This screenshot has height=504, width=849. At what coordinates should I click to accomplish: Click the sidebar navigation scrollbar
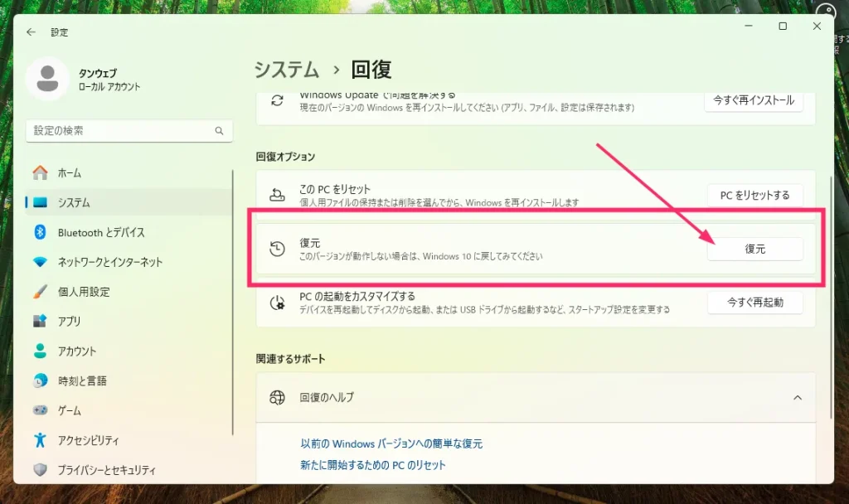[233, 302]
